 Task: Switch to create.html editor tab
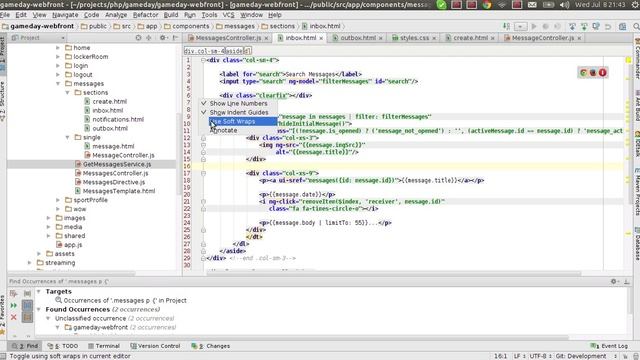[x=470, y=38]
